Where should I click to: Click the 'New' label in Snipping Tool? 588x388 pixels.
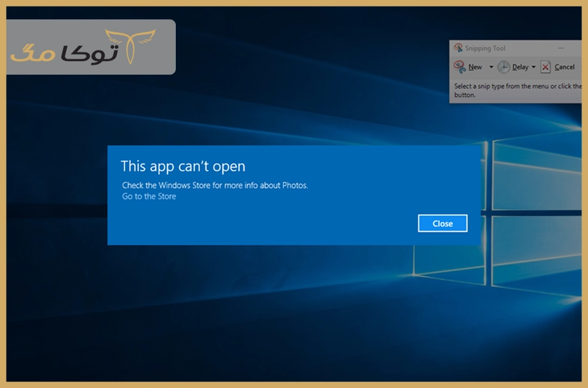coord(475,67)
